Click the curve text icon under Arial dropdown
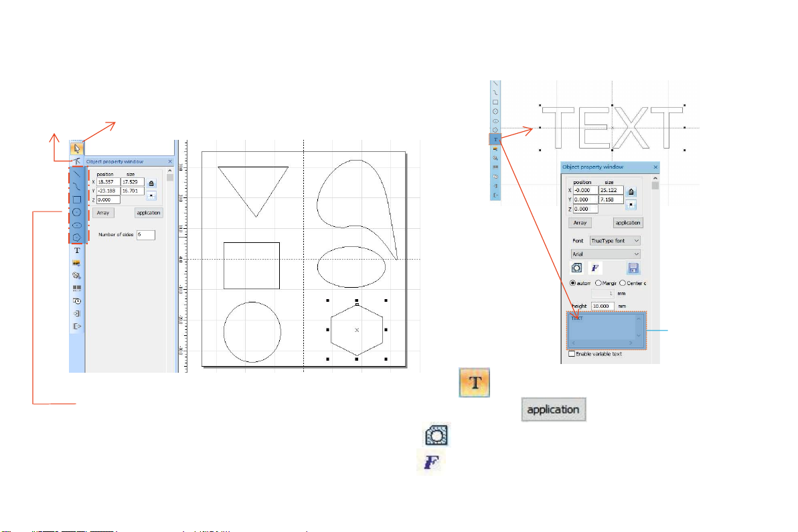Viewport: 798px width, 532px height. pos(576,268)
